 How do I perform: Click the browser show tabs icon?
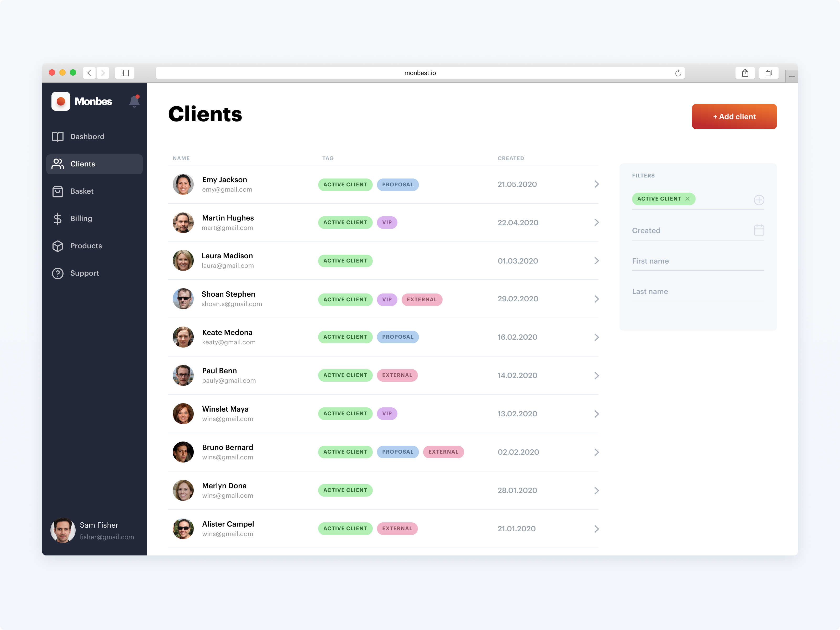tap(768, 73)
